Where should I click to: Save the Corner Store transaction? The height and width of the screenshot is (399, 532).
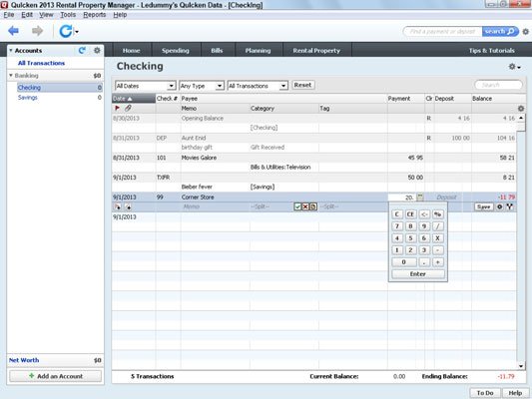point(483,206)
